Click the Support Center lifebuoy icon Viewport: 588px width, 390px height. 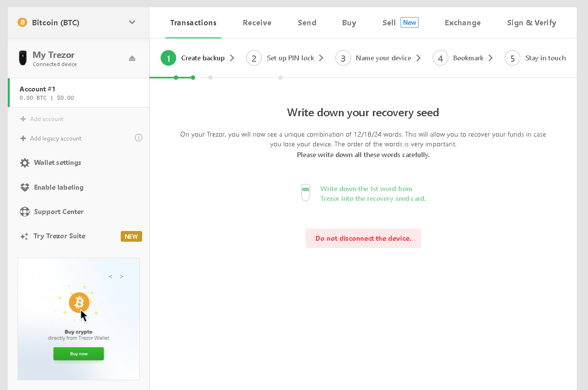[x=25, y=212]
